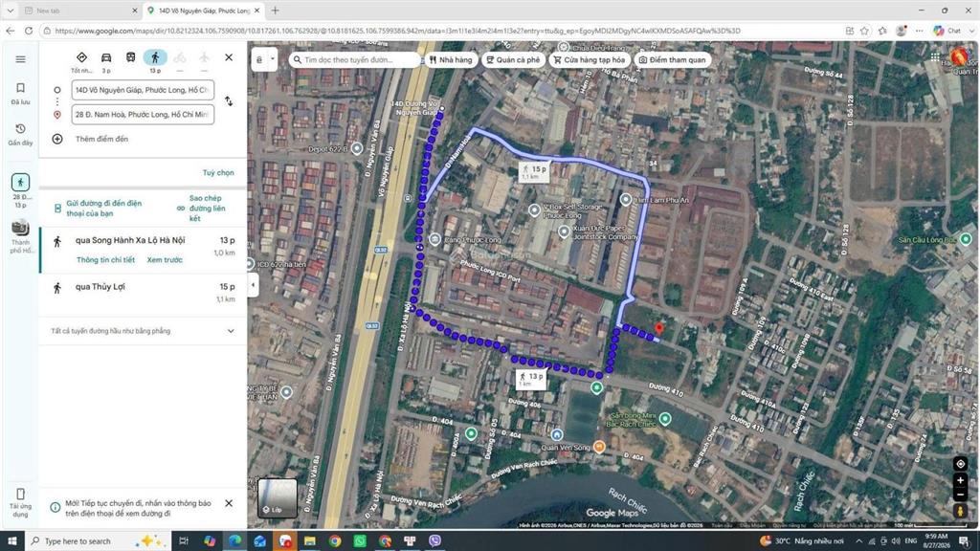980x551 pixels.
Task: Zoom out on the map
Action: [x=961, y=495]
